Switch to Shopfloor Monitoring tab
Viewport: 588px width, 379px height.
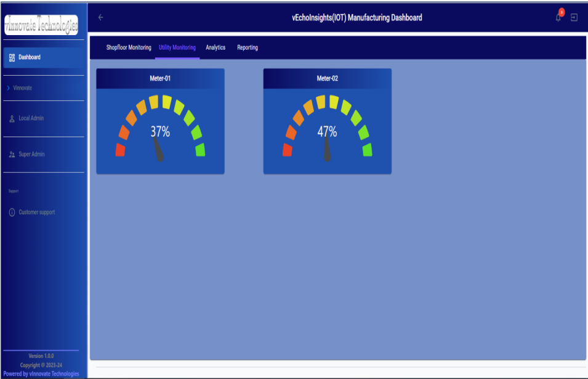[129, 47]
